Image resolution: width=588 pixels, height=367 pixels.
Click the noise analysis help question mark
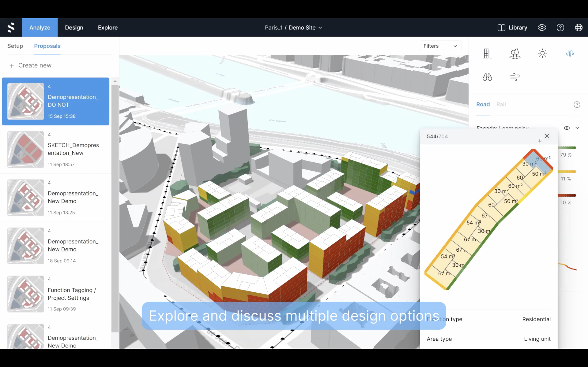click(x=577, y=104)
